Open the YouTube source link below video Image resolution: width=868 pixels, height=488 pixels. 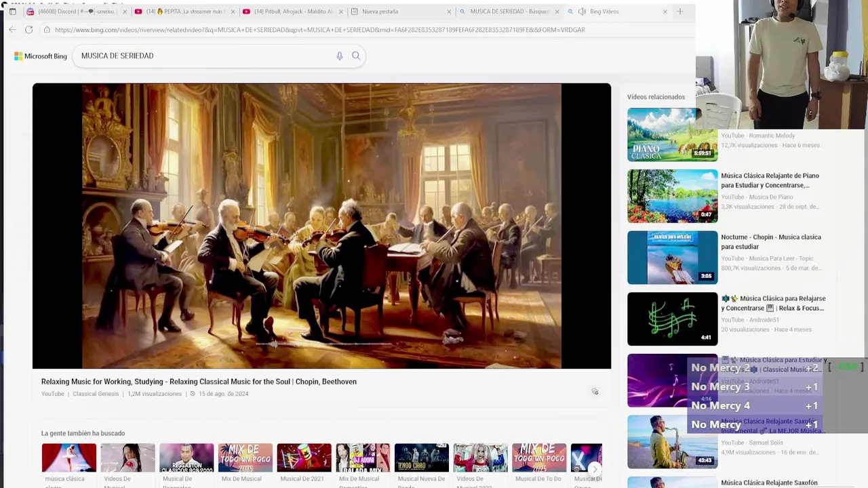52,394
